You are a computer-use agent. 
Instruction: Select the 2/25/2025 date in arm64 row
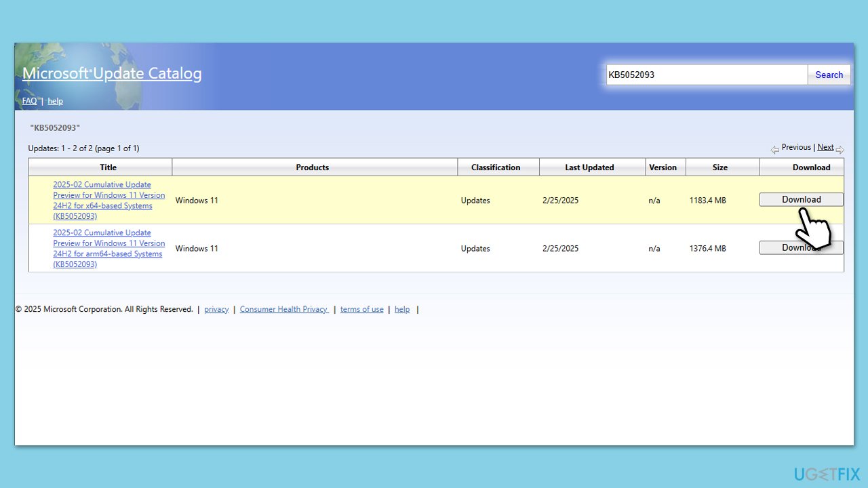tap(561, 249)
